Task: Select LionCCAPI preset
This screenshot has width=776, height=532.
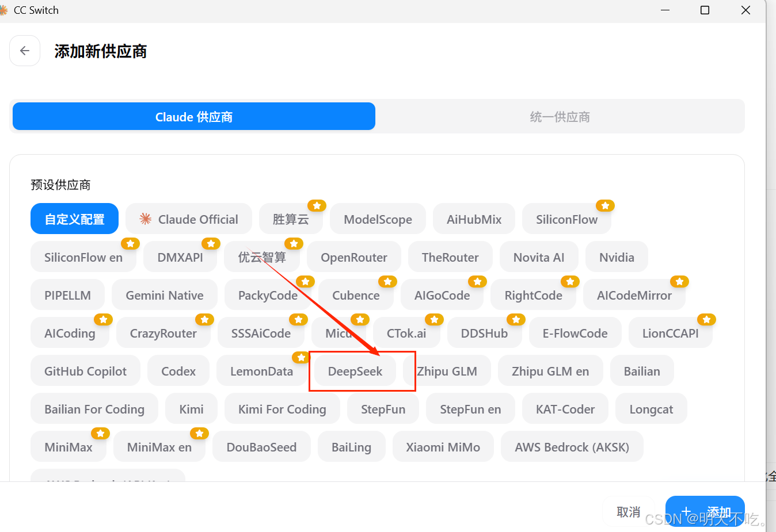Action: pos(671,333)
